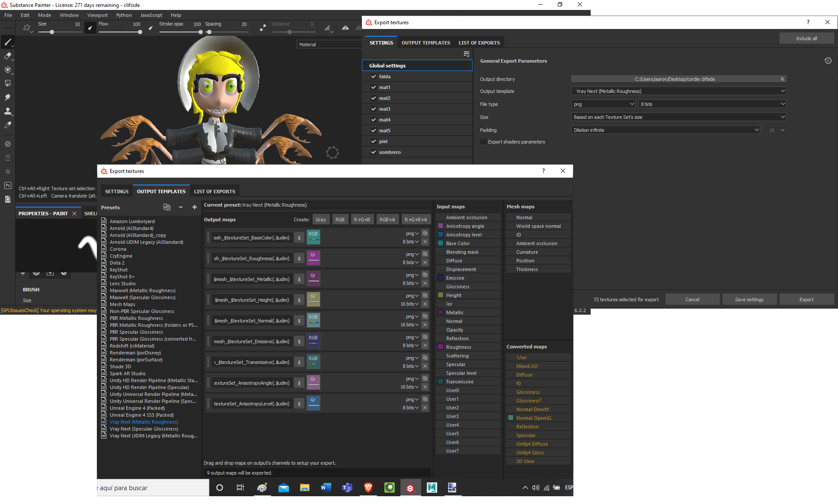The height and width of the screenshot is (504, 838).
Task: Click the Include all button
Action: 806,38
